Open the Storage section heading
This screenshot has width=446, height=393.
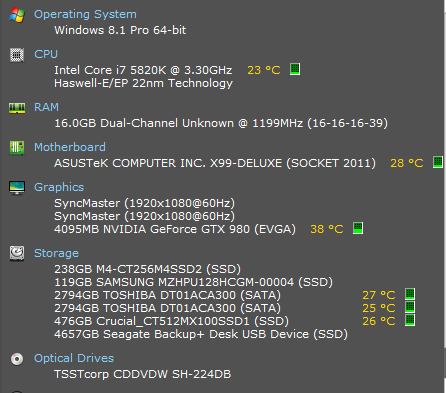click(56, 253)
